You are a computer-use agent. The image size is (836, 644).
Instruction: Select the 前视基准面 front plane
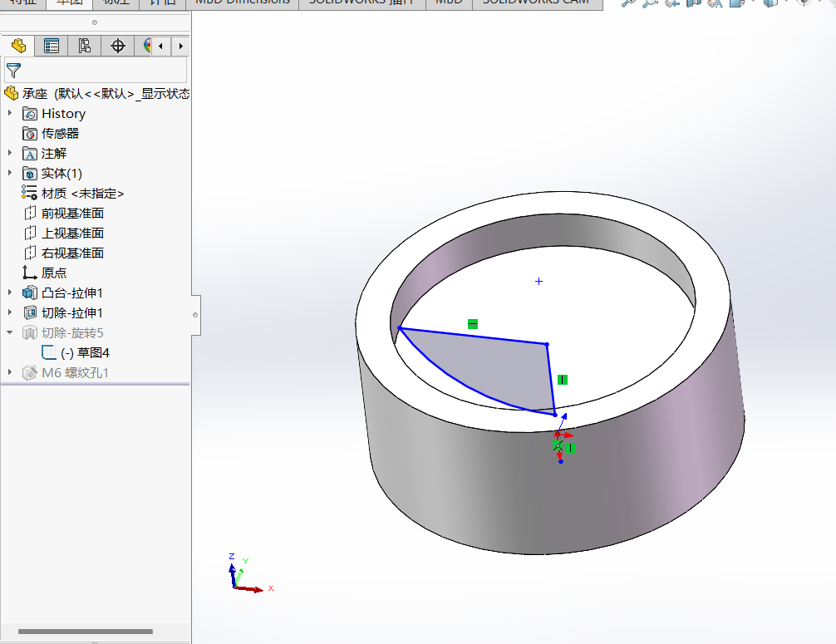tap(63, 214)
